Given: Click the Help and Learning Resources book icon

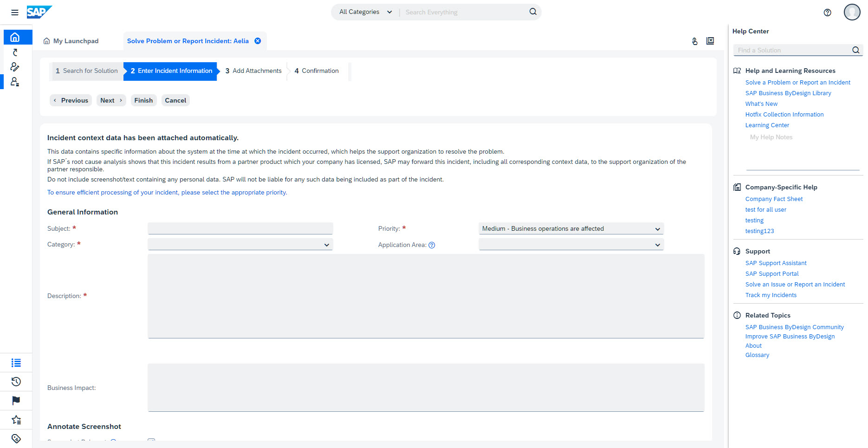Looking at the screenshot, I should (737, 71).
